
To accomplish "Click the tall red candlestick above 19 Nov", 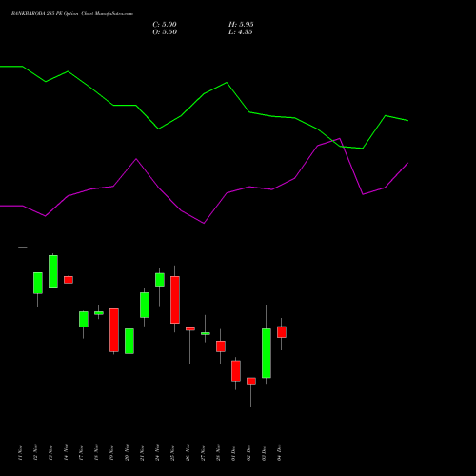I will [x=114, y=330].
